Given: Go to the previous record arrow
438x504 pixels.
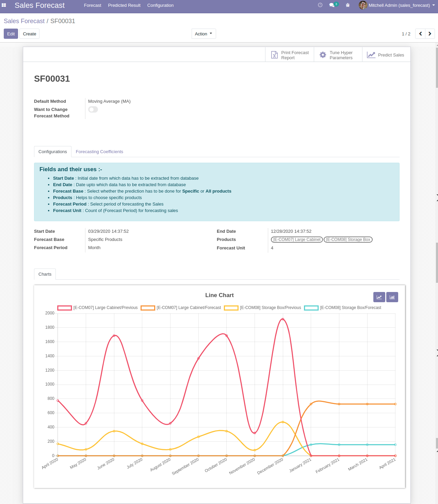Looking at the screenshot, I should 420,34.
